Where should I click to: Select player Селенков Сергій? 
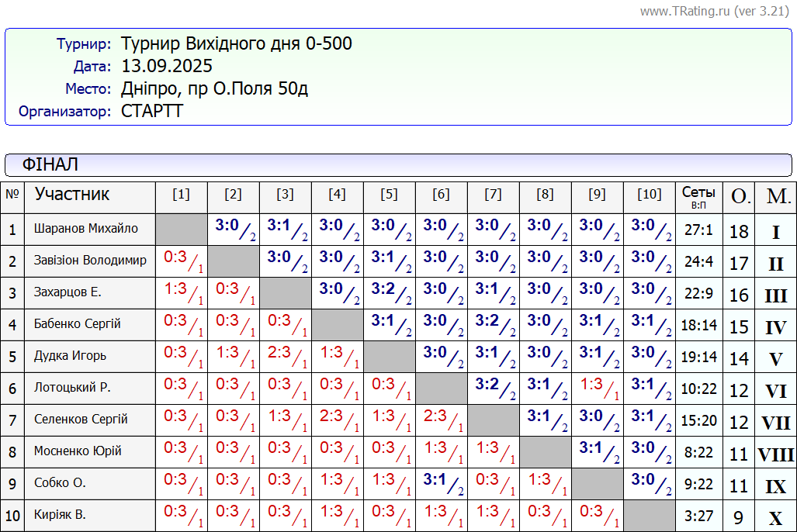pos(81,420)
